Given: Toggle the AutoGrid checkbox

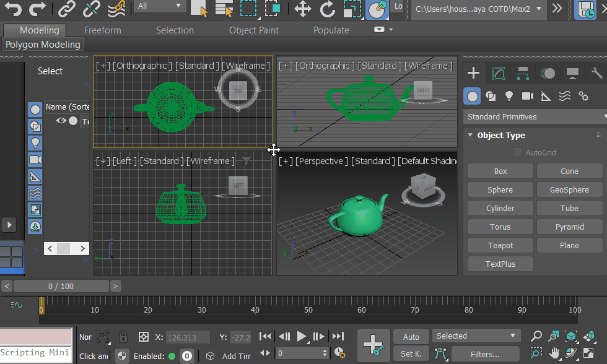Looking at the screenshot, I should tap(518, 152).
